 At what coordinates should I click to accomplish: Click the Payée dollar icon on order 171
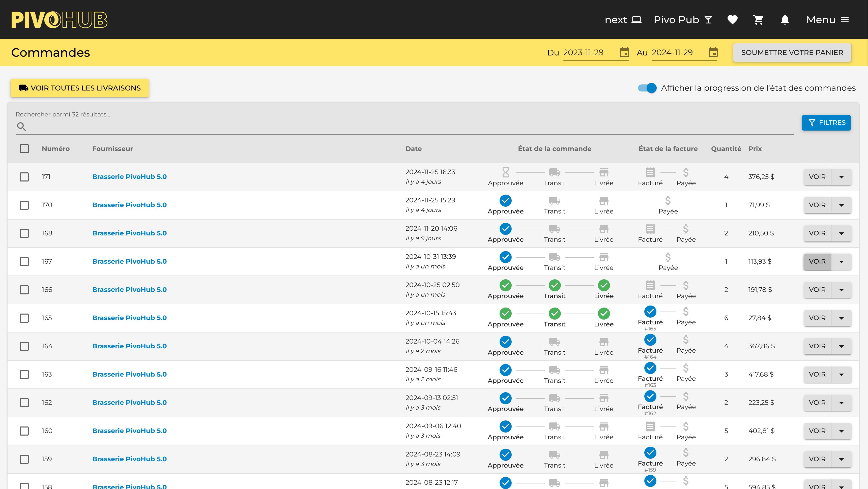pos(686,172)
